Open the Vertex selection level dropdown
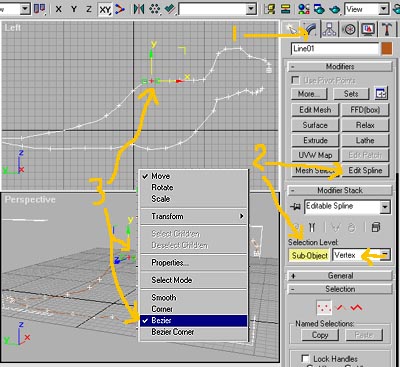400x367 pixels. coord(385,255)
